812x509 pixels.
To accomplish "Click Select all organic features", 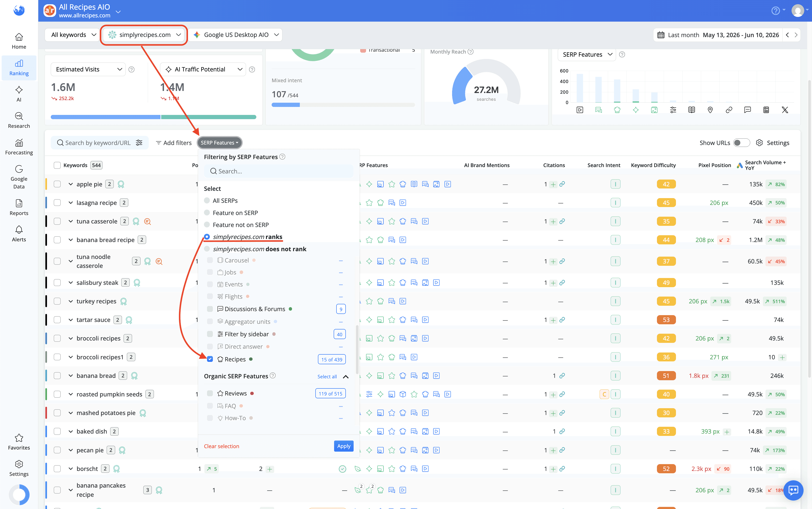I will (327, 377).
